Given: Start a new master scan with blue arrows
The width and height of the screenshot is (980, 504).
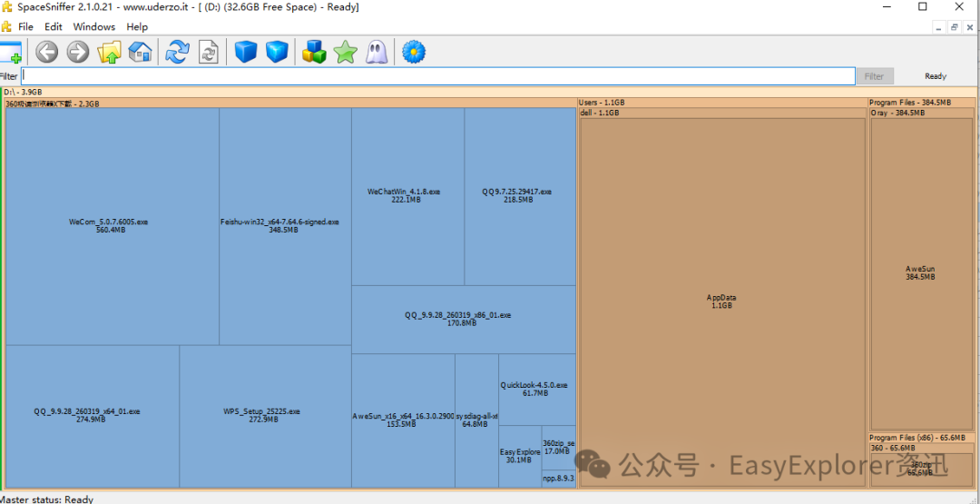Looking at the screenshot, I should point(177,52).
